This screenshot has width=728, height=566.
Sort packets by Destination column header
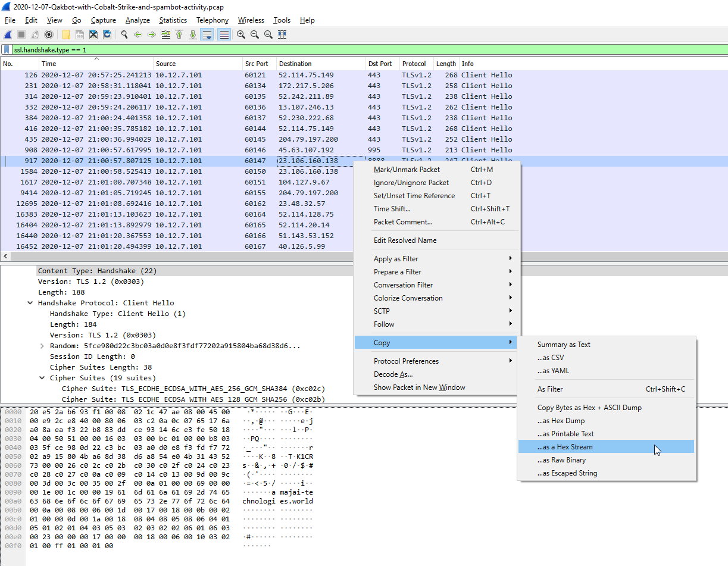320,64
